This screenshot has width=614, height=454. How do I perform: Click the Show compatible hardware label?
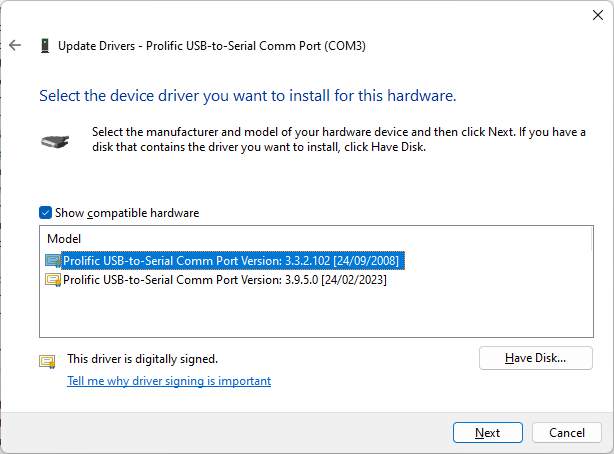127,213
